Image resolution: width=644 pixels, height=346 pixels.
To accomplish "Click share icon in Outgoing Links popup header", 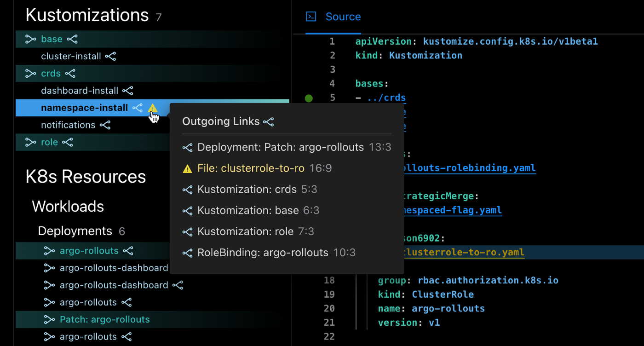I will [269, 122].
